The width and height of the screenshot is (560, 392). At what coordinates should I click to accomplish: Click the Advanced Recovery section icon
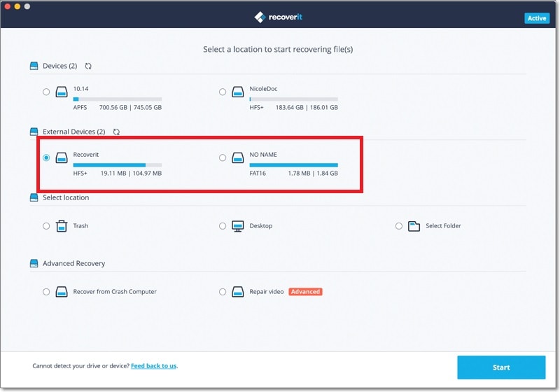click(34, 263)
